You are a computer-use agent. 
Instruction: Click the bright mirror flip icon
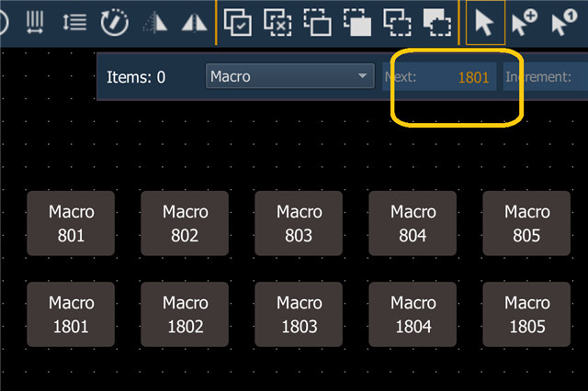194,23
